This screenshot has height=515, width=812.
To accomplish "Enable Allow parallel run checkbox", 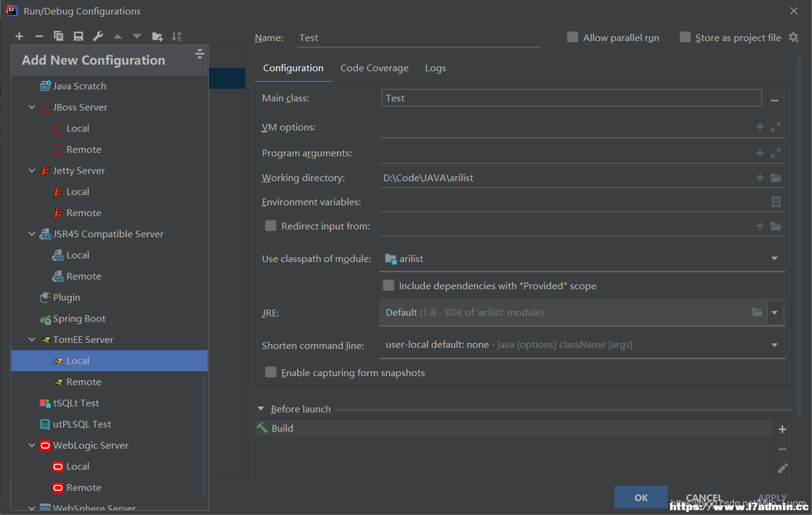I will [x=572, y=37].
